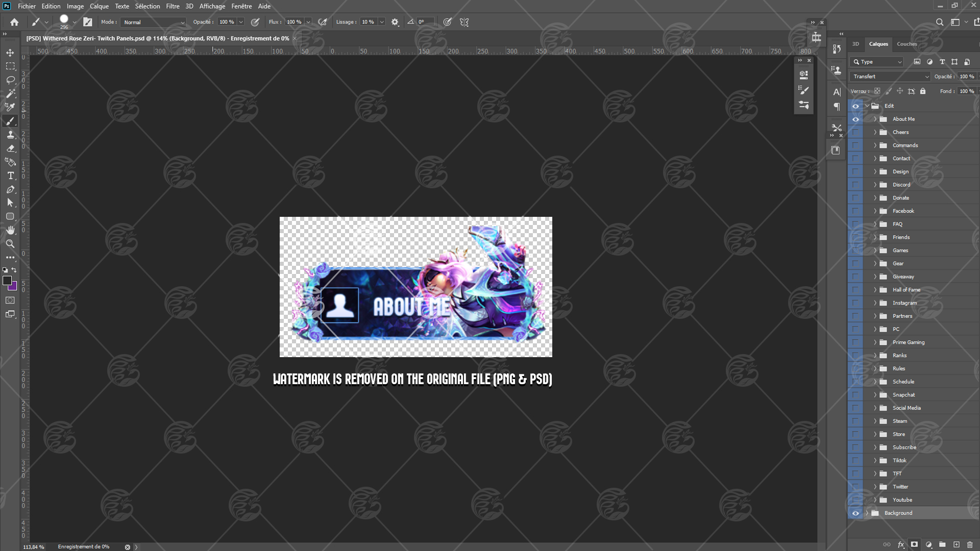Open the Transfert blend mode dropdown
Viewport: 980px width, 551px height.
coord(890,77)
